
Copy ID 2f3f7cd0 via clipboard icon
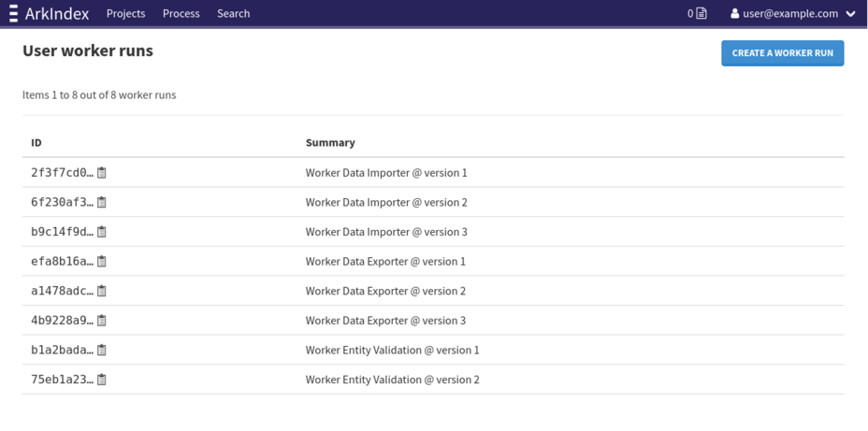pyautogui.click(x=102, y=173)
